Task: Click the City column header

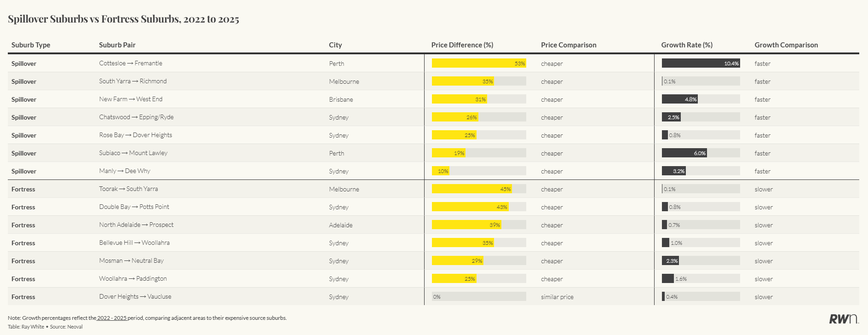Action: pos(335,45)
